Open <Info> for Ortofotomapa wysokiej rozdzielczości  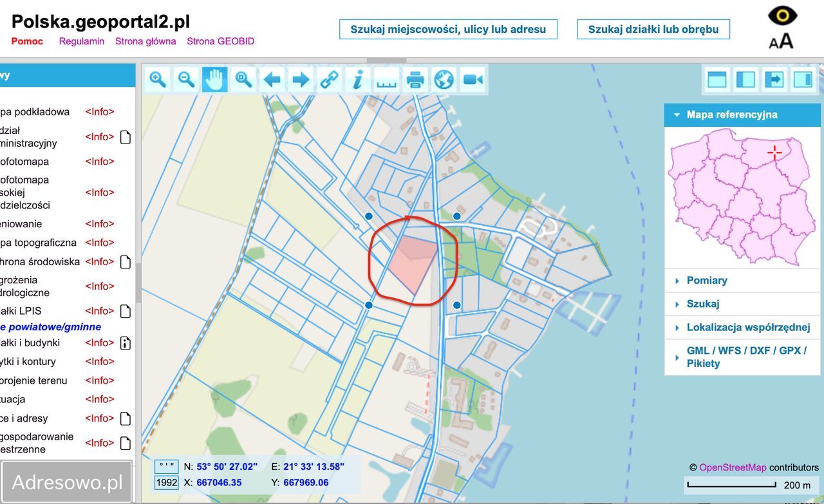click(x=100, y=192)
